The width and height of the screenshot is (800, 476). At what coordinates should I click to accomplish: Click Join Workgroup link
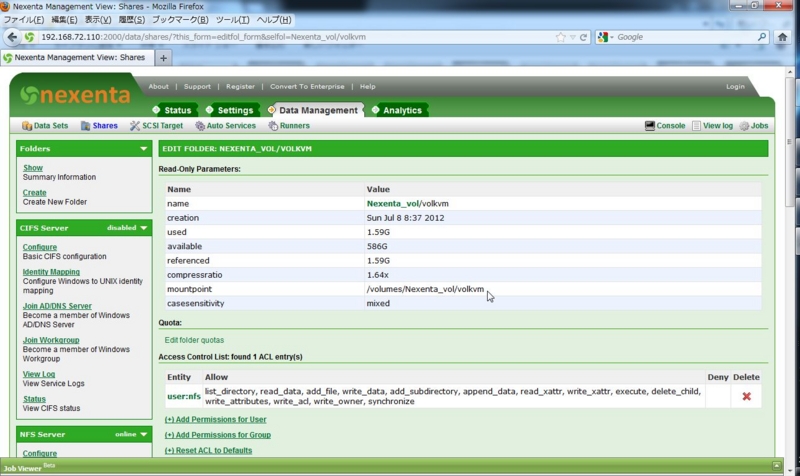(51, 340)
